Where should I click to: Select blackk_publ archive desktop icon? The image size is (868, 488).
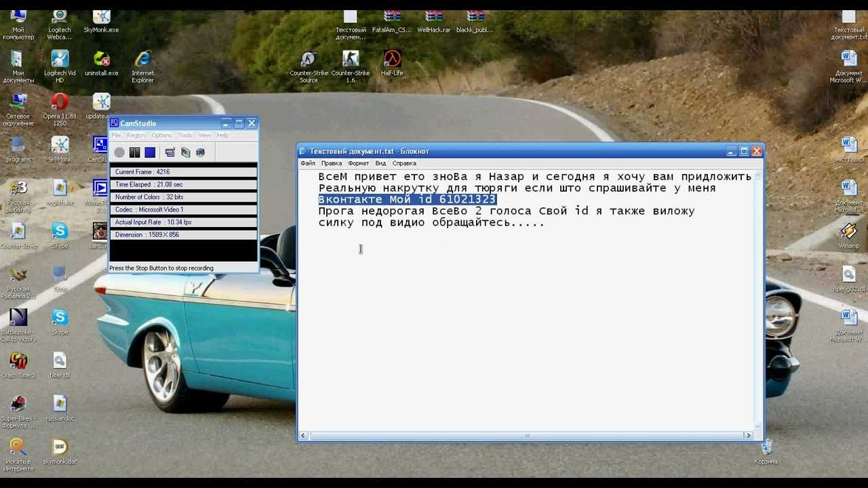(475, 22)
